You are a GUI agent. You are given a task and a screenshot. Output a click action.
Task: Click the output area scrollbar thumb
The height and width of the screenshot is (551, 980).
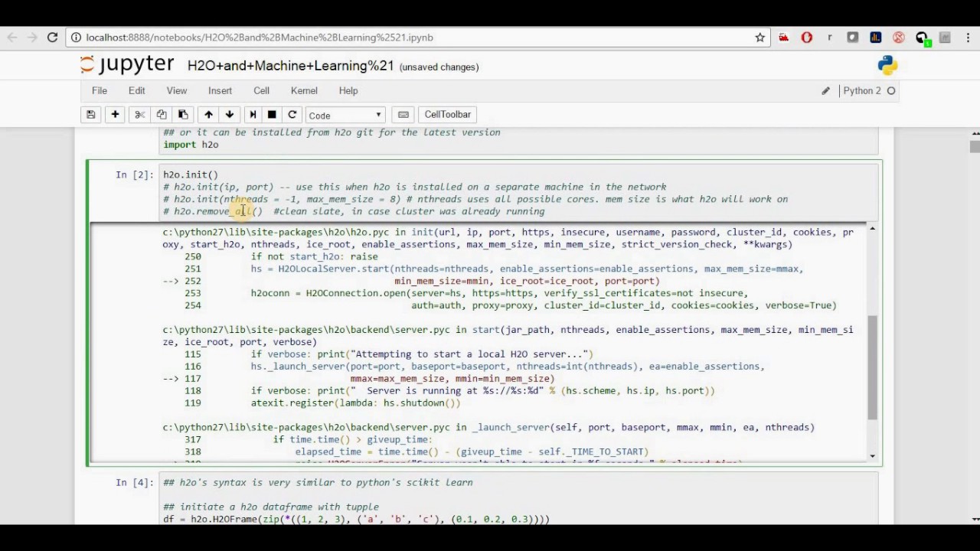tap(872, 367)
